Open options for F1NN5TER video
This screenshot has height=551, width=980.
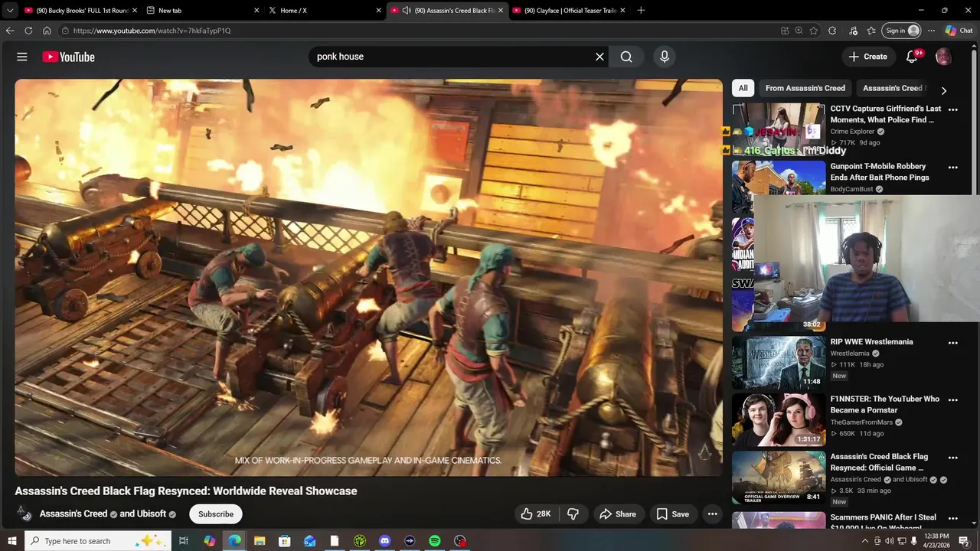pyautogui.click(x=953, y=400)
